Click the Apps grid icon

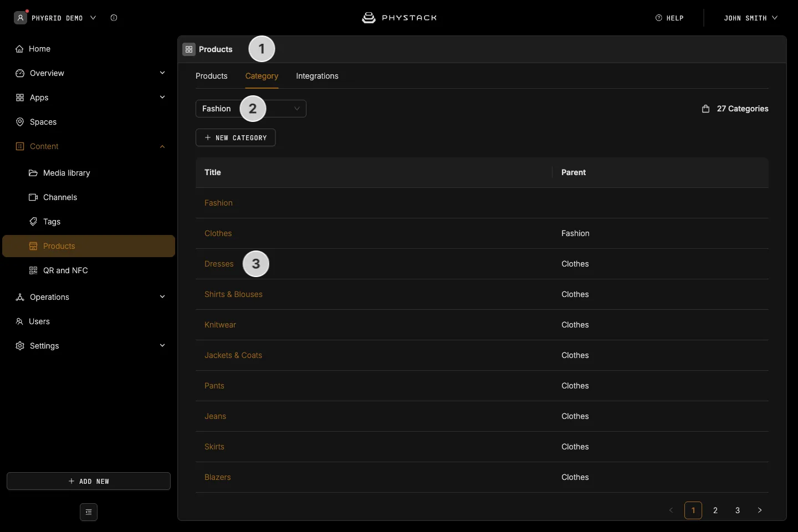pyautogui.click(x=20, y=98)
